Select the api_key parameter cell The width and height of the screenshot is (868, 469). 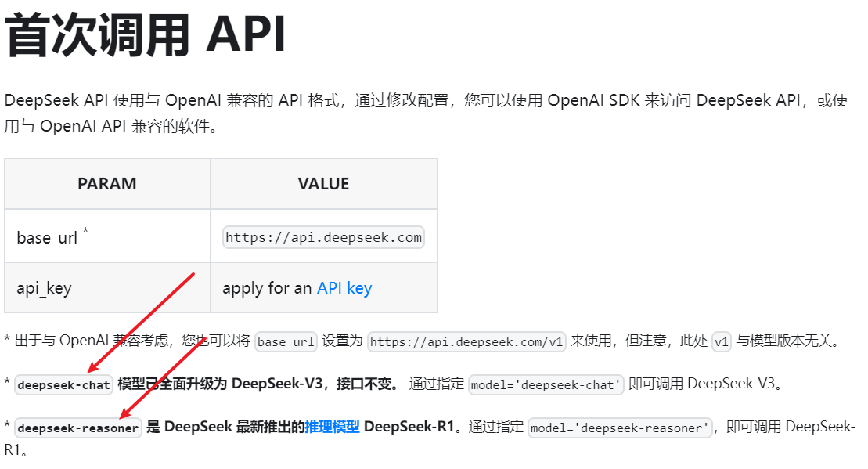click(107, 288)
